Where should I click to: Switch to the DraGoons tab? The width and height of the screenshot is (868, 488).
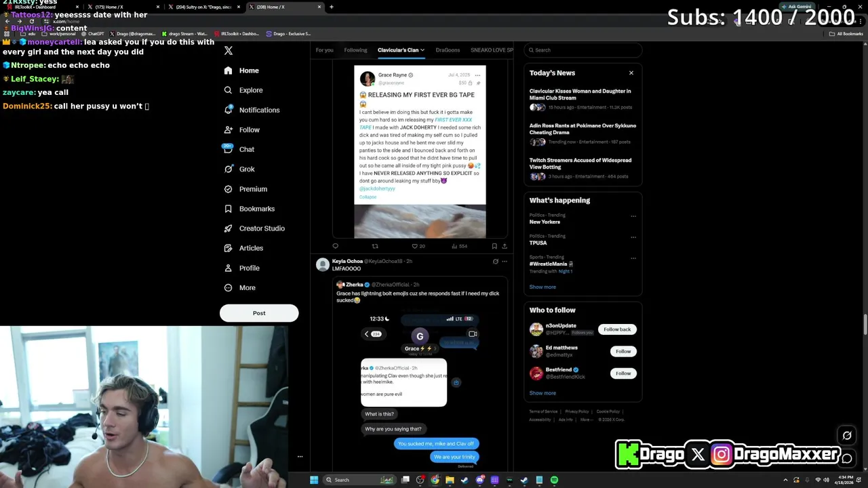448,50
